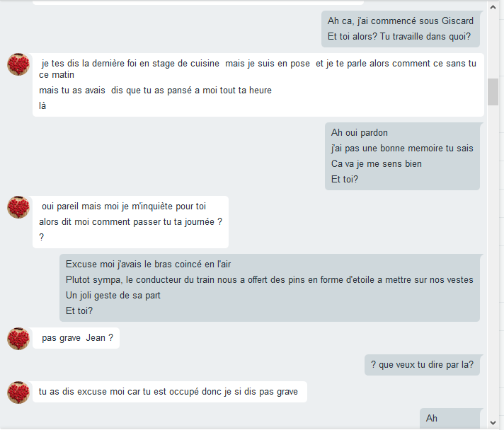Click the heart avatar beside 'tu as dis excuse moi' message
Screen dimensions: 504x430
click(x=18, y=392)
